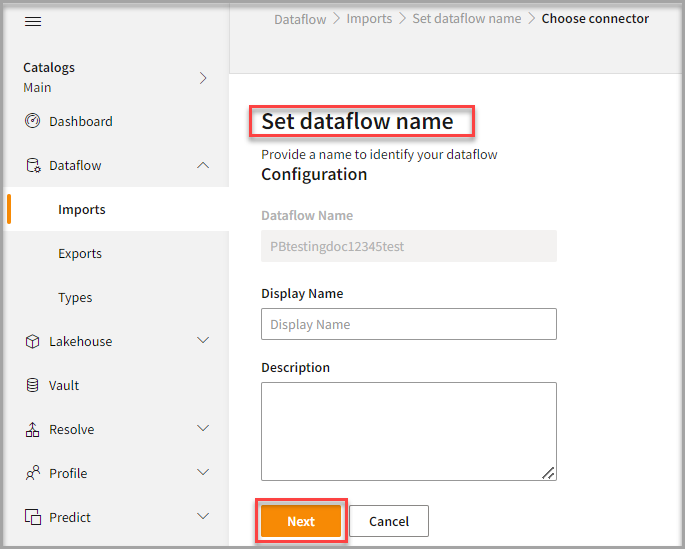The width and height of the screenshot is (685, 549).
Task: Click the Cancel button
Action: (389, 521)
